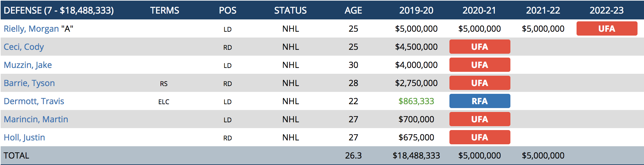Open Travis Dermott's player page
The height and width of the screenshot is (165, 644).
pos(34,101)
